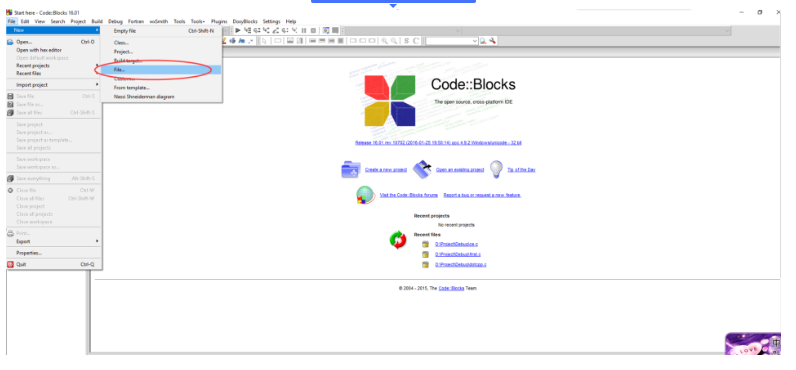Screen dimensions: 796x370
Task: Expand the New submenu arrow
Action: pyautogui.click(x=97, y=30)
